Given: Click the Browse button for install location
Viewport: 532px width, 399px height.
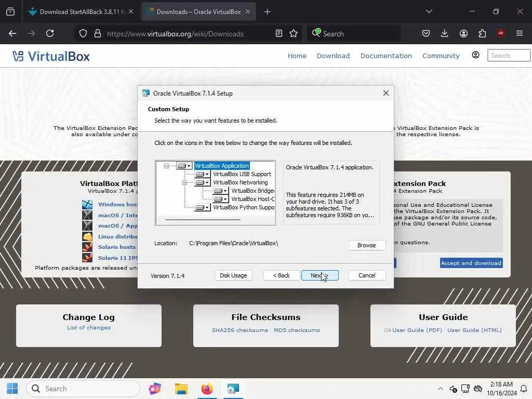Looking at the screenshot, I should [367, 245].
